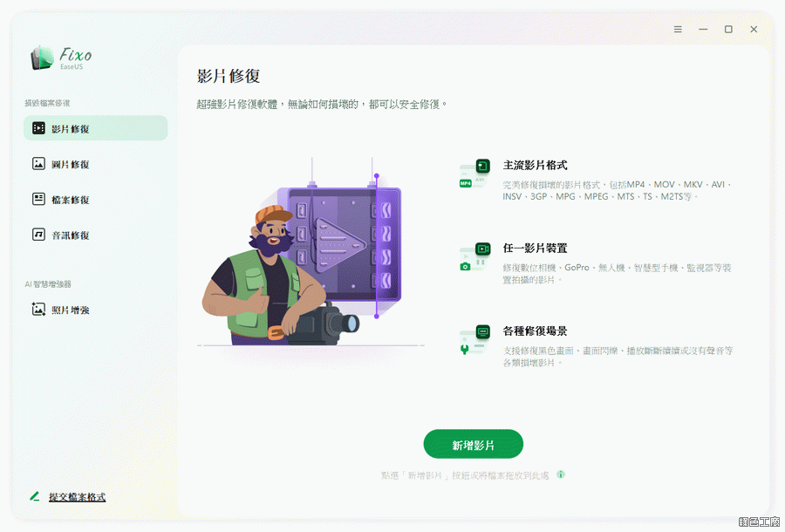Click the picture icon beside 圖片修復
This screenshot has width=785, height=532.
(38, 164)
